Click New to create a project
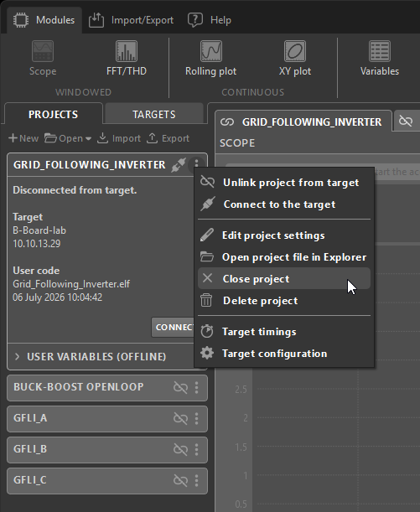The height and width of the screenshot is (512, 420). pos(23,138)
